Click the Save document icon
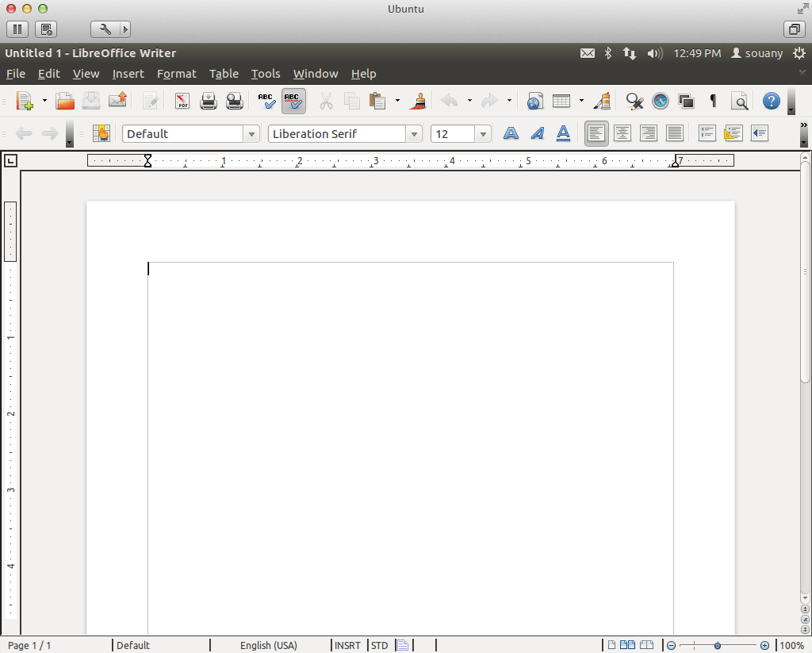 [91, 101]
